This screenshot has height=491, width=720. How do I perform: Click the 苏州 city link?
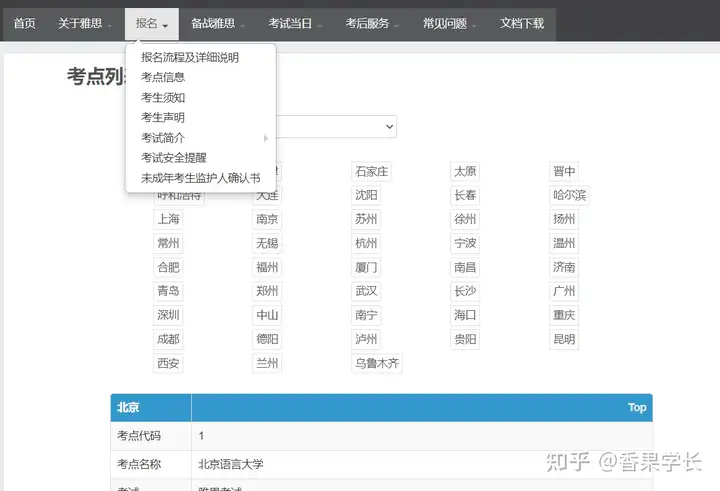coord(366,219)
